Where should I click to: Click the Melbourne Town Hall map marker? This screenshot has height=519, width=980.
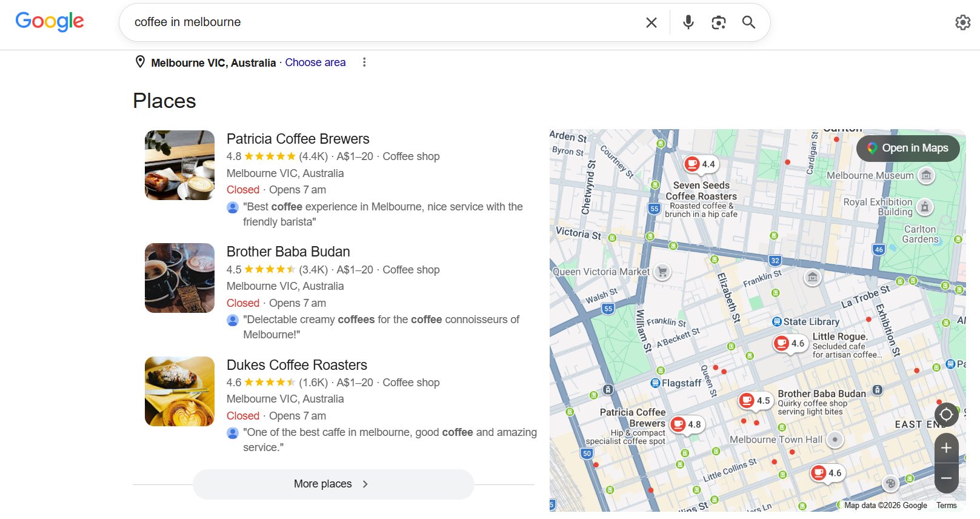pos(835,440)
